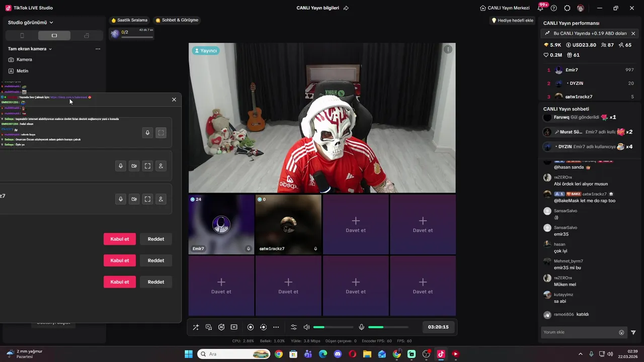The height and width of the screenshot is (362, 644).
Task: Select the landscape layout option
Action: tap(54, 36)
